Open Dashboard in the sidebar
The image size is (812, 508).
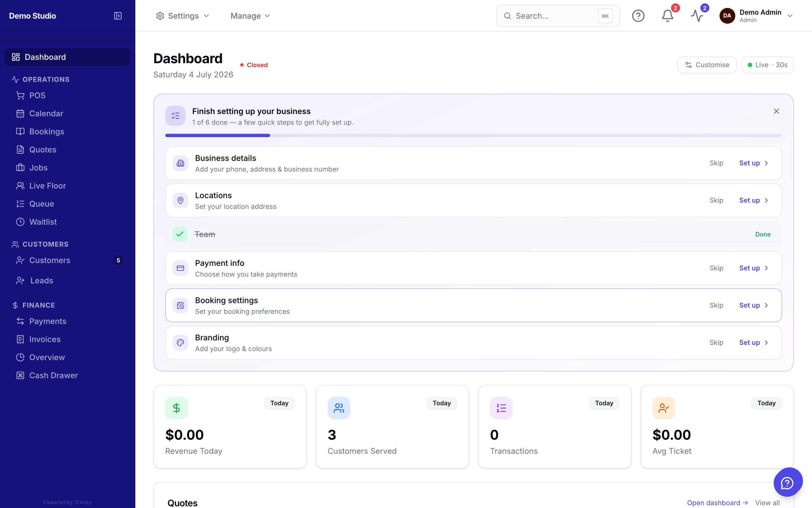pyautogui.click(x=67, y=57)
